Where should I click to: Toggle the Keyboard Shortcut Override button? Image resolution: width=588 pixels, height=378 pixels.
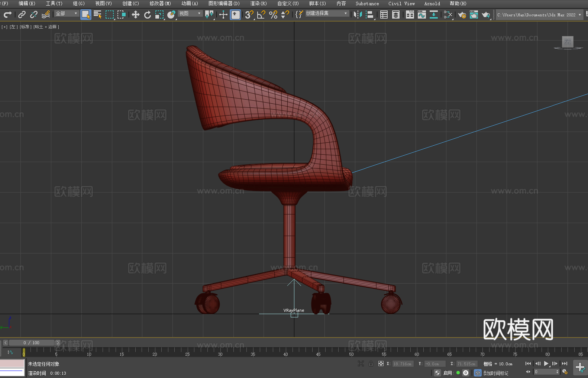point(235,14)
